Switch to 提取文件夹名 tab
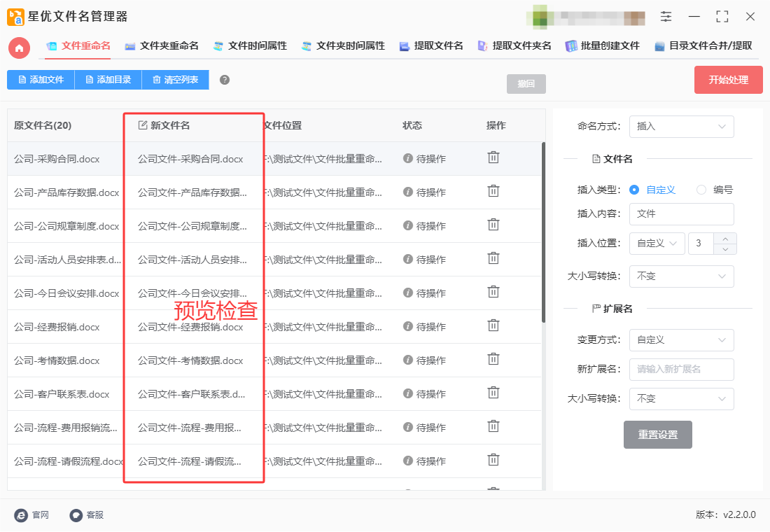 [x=514, y=46]
